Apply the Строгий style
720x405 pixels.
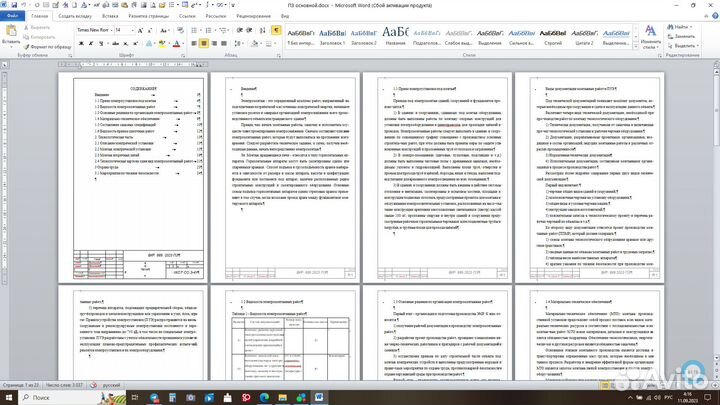point(552,36)
